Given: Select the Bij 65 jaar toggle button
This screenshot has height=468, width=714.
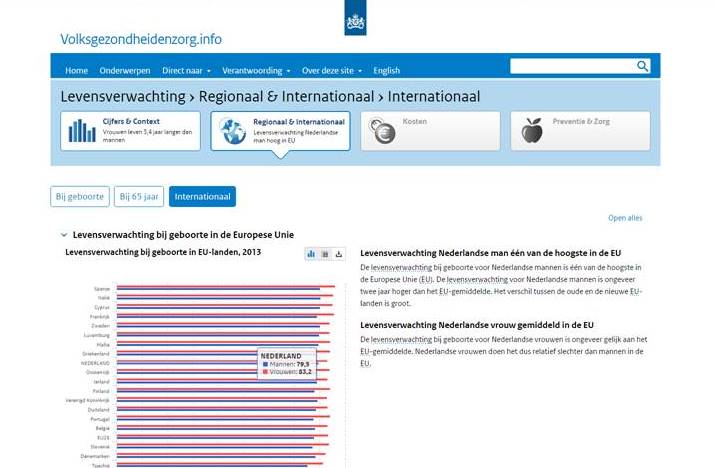Looking at the screenshot, I should tap(139, 197).
